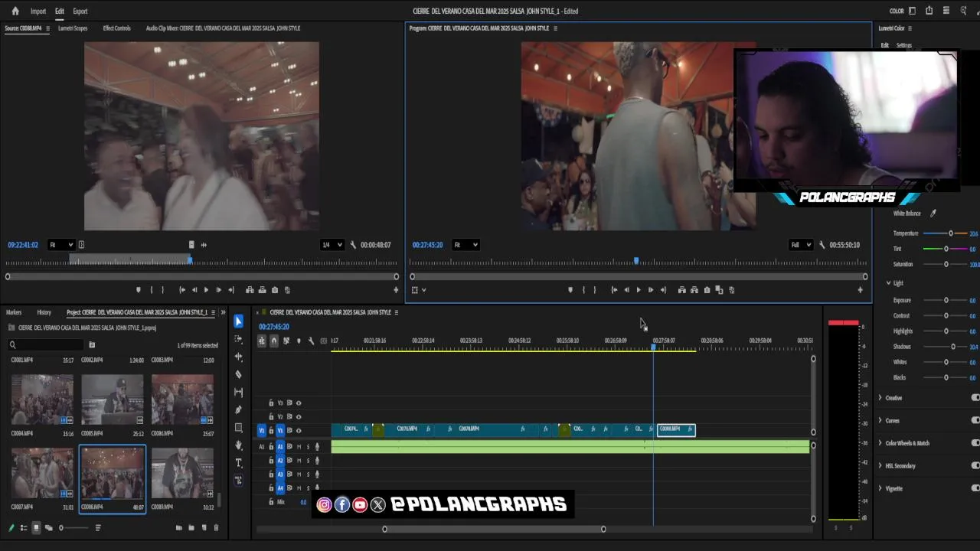This screenshot has width=980, height=551.
Task: Toggle Curves section enable switch
Action: (975, 420)
